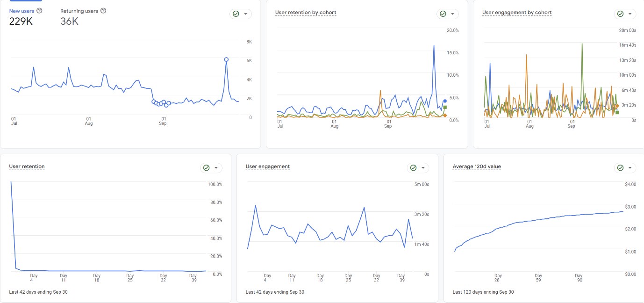644x303 pixels.
Task: Click the 229K new users value
Action: pyautogui.click(x=21, y=21)
